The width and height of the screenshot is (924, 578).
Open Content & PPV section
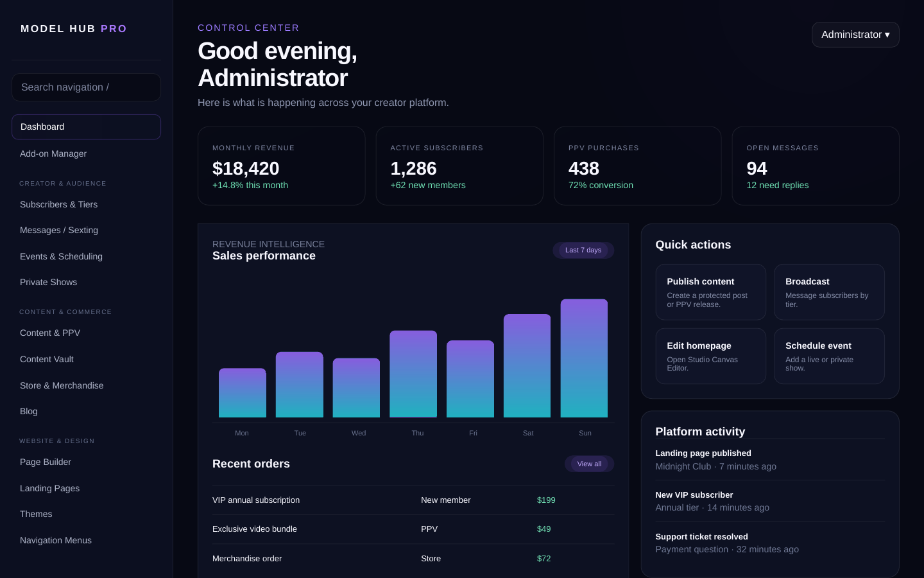[86, 333]
